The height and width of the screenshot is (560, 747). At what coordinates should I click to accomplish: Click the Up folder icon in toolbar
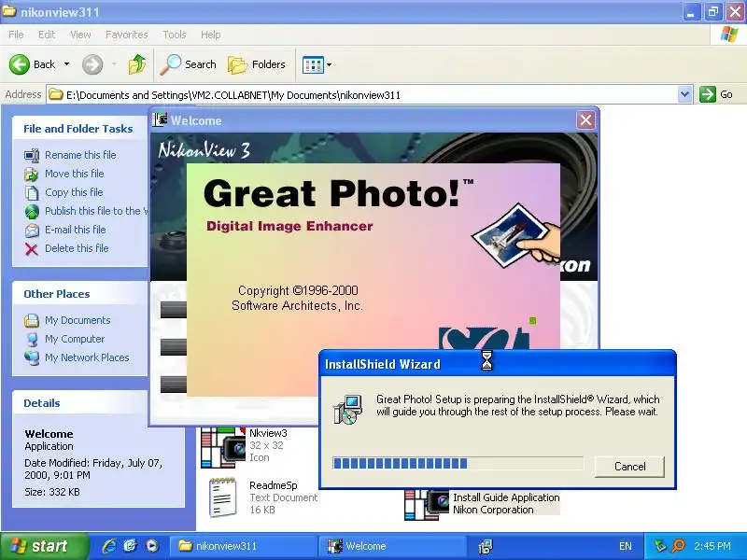[137, 64]
